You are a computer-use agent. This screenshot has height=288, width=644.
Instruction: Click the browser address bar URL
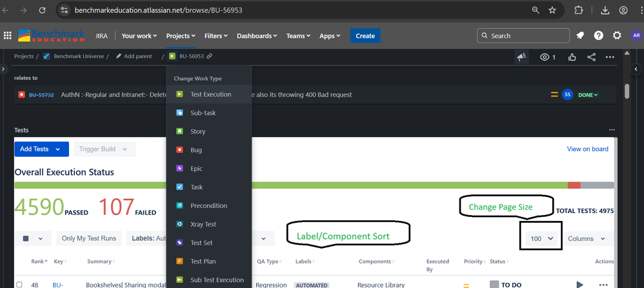159,10
